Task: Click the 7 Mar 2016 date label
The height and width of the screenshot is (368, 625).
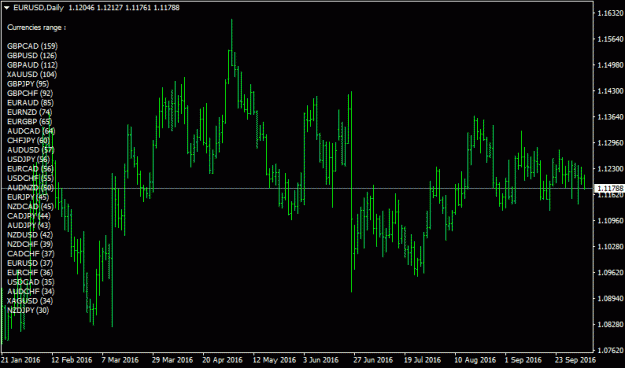Action: (x=120, y=360)
